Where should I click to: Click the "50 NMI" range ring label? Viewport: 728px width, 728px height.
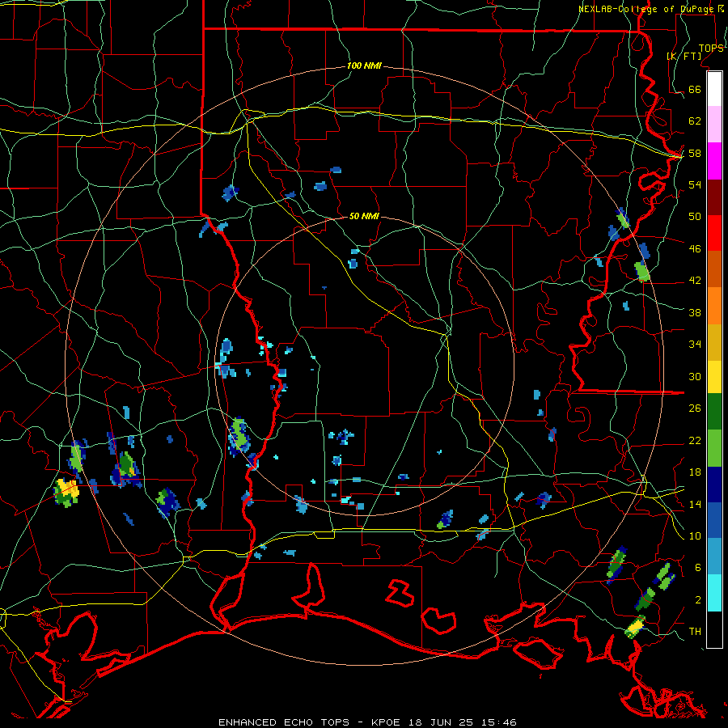(x=364, y=216)
